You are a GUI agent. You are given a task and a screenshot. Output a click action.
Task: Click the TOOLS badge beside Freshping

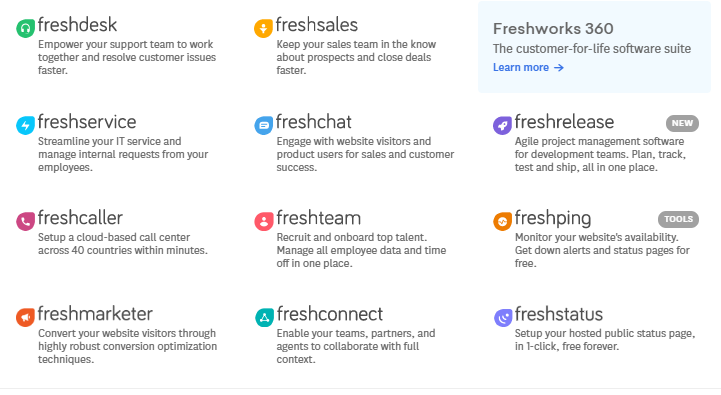[x=678, y=219]
